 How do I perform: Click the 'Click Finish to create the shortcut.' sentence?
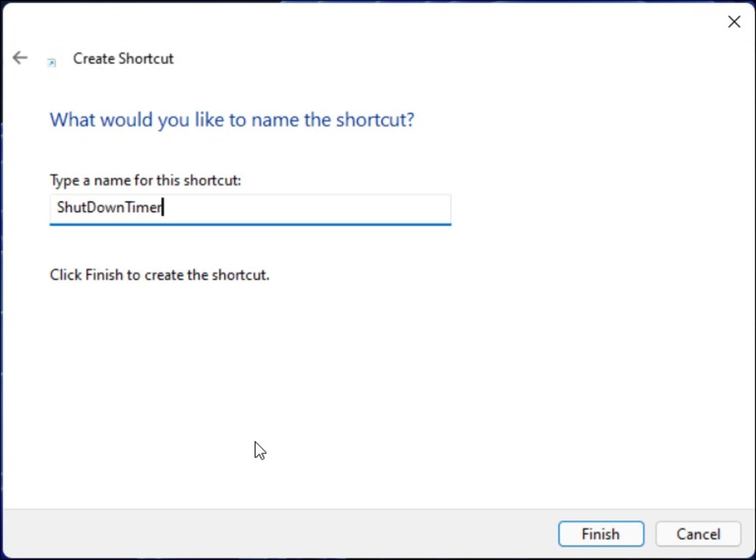tap(159, 275)
